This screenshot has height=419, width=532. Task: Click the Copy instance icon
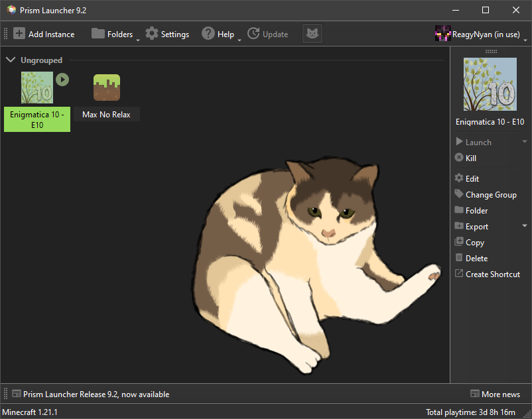[x=459, y=241]
